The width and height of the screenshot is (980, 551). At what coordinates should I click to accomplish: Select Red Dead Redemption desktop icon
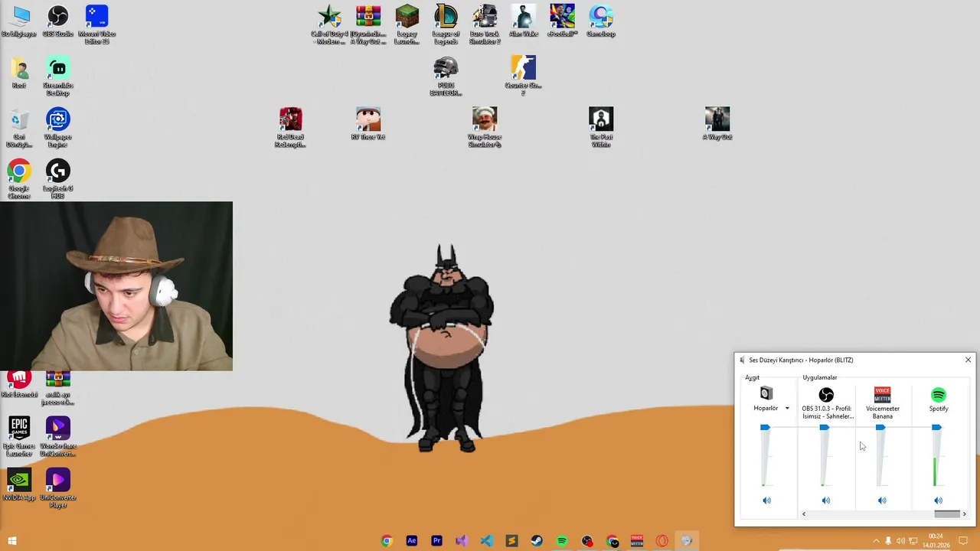pyautogui.click(x=290, y=127)
